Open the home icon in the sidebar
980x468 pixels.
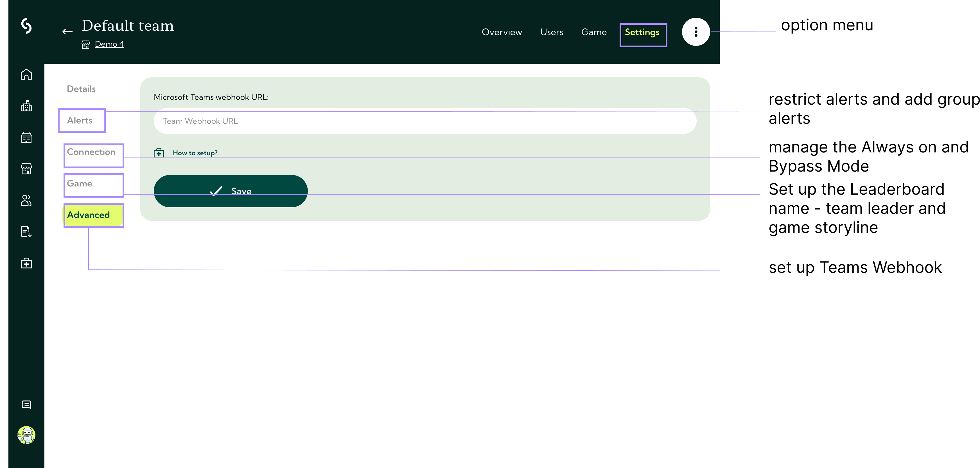pos(26,74)
